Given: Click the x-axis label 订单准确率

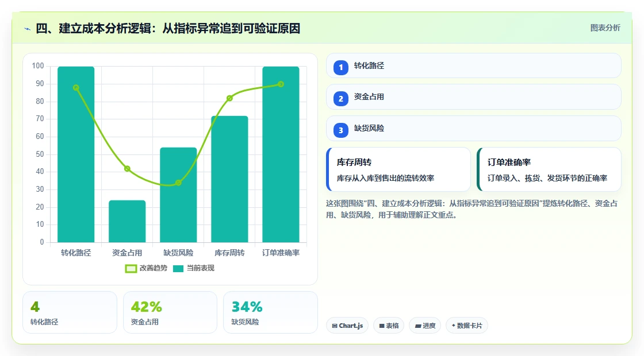Looking at the screenshot, I should click(x=281, y=253).
